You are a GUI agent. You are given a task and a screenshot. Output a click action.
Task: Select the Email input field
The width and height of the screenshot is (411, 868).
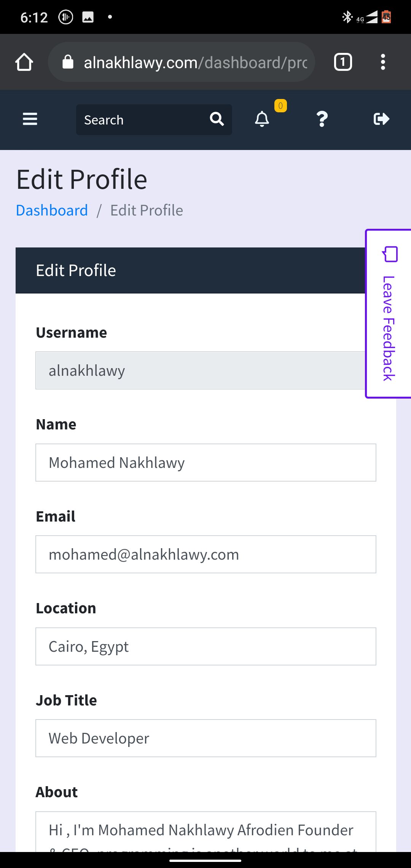coord(205,554)
